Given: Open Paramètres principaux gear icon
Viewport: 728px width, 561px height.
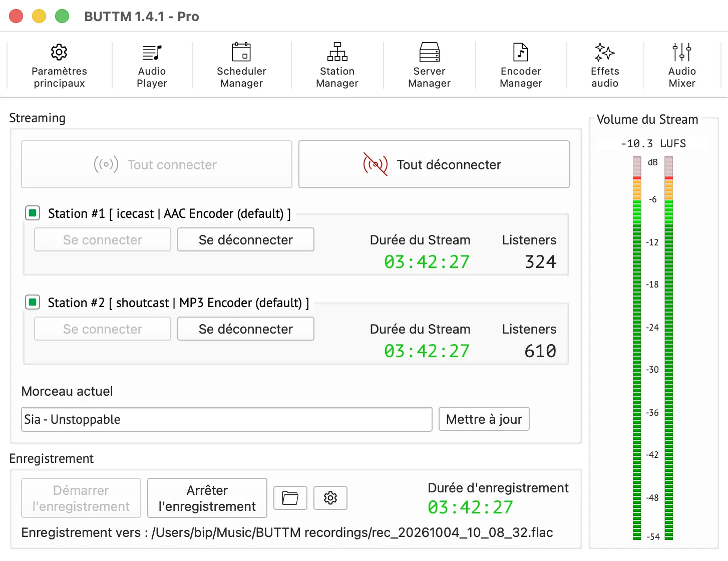Looking at the screenshot, I should tap(59, 52).
